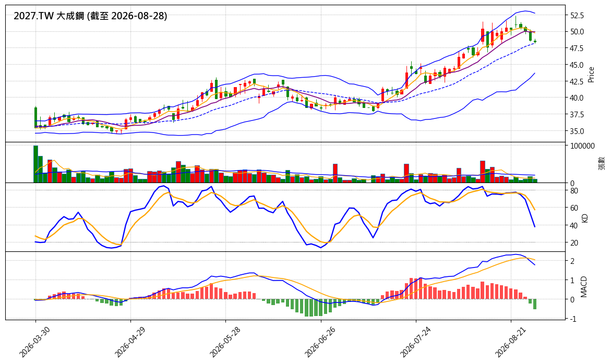Click the 2026-03-30 date label
The height and width of the screenshot is (364, 611).
coord(34,342)
